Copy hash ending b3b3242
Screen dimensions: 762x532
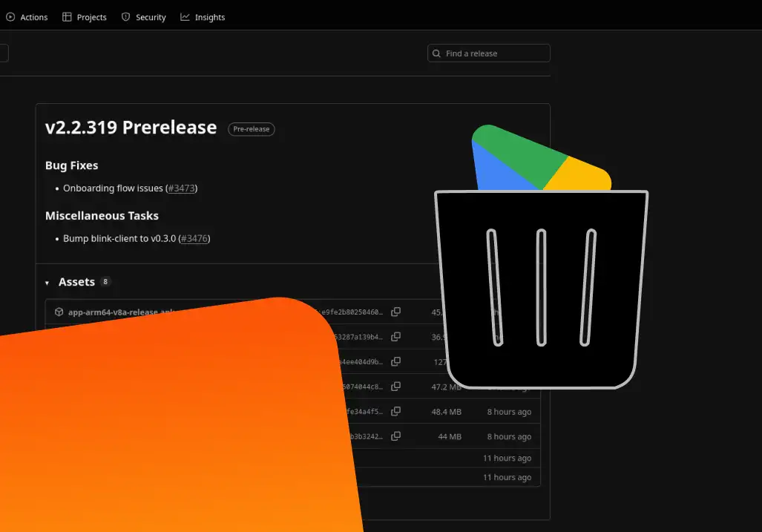pyautogui.click(x=396, y=436)
